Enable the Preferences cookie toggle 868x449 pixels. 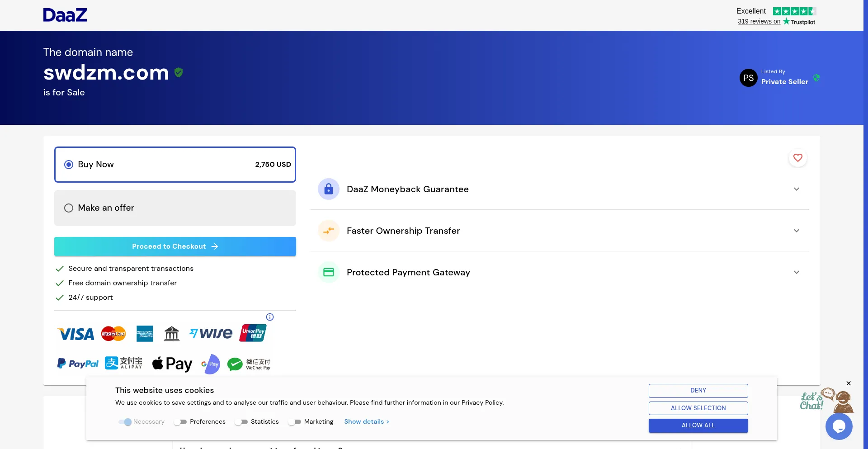point(180,422)
